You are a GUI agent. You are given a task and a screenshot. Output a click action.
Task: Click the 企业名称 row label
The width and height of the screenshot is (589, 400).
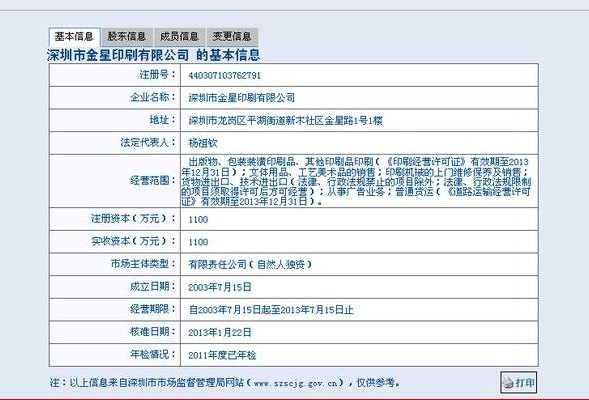pyautogui.click(x=153, y=97)
